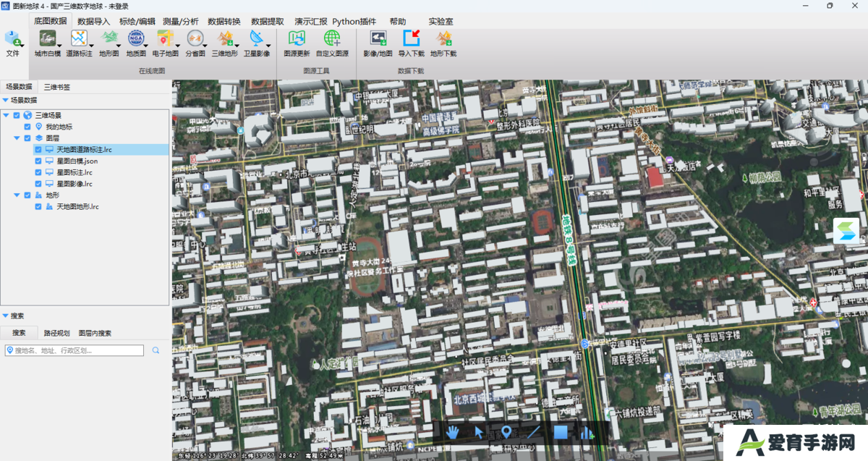Click the 自定义图源 custom source icon

[x=332, y=38]
